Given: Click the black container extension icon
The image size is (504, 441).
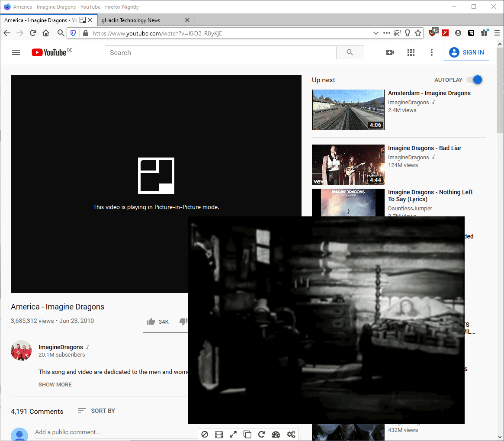Looking at the screenshot, I should point(471,33).
